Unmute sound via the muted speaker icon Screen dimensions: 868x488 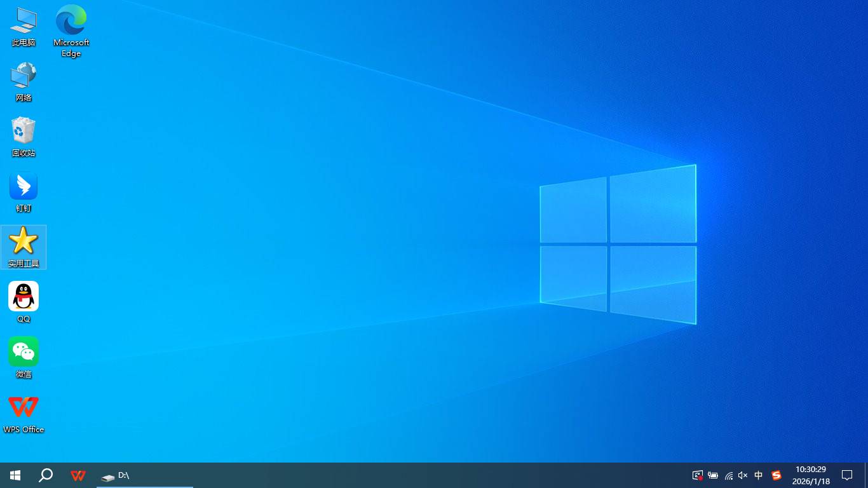(x=743, y=475)
